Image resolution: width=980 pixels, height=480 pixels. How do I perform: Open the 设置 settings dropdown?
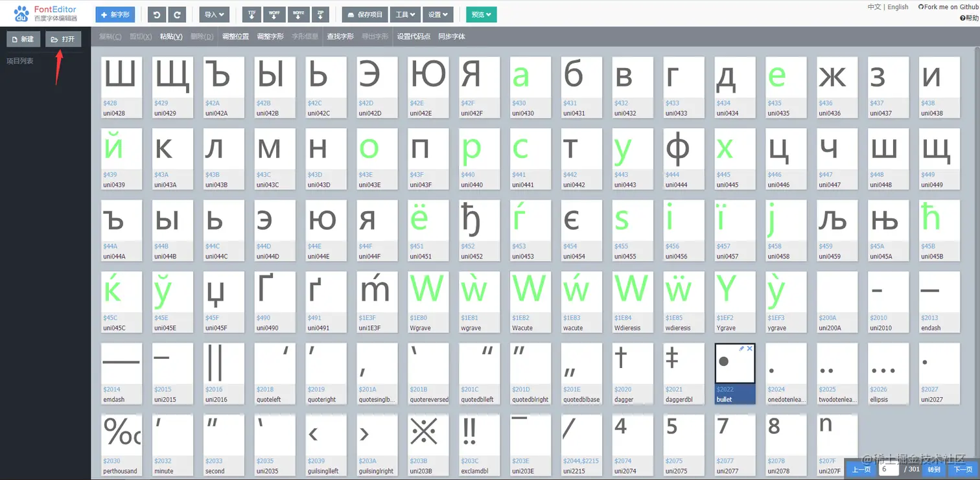pyautogui.click(x=438, y=14)
